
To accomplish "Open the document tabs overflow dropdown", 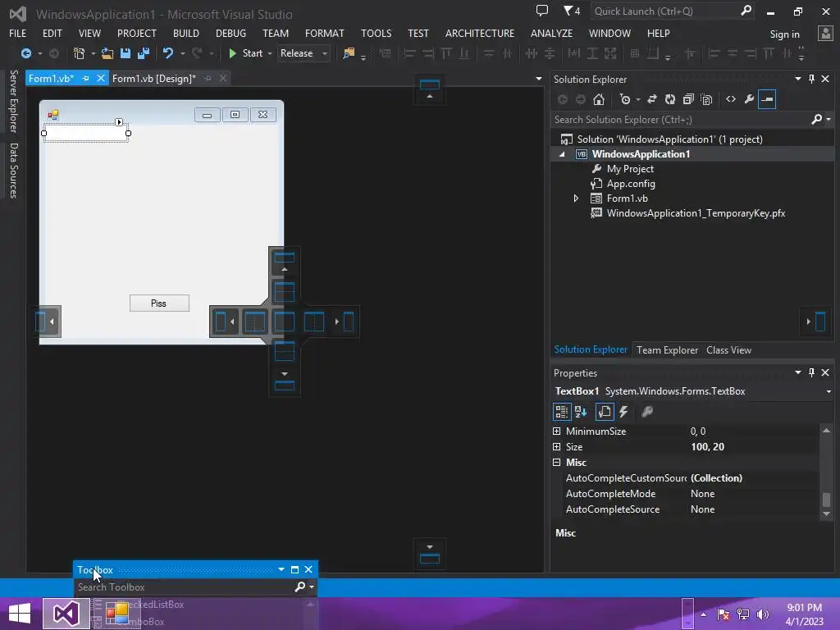I will click(x=538, y=79).
